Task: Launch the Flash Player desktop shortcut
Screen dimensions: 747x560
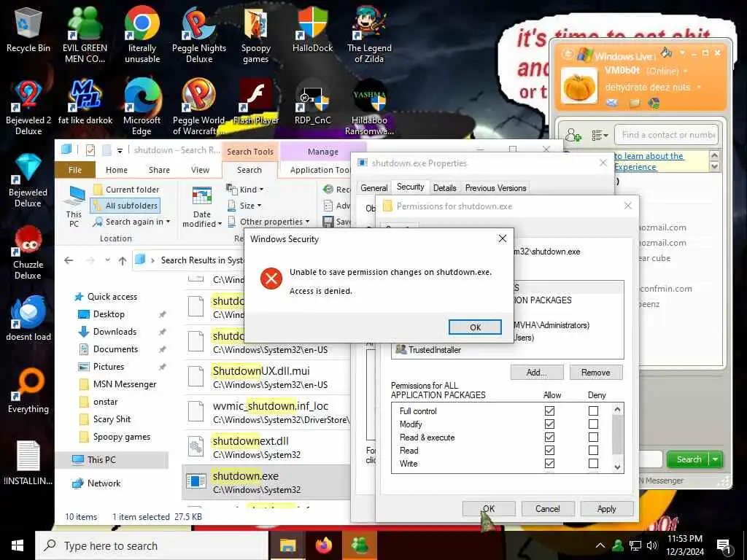Action: (x=256, y=102)
